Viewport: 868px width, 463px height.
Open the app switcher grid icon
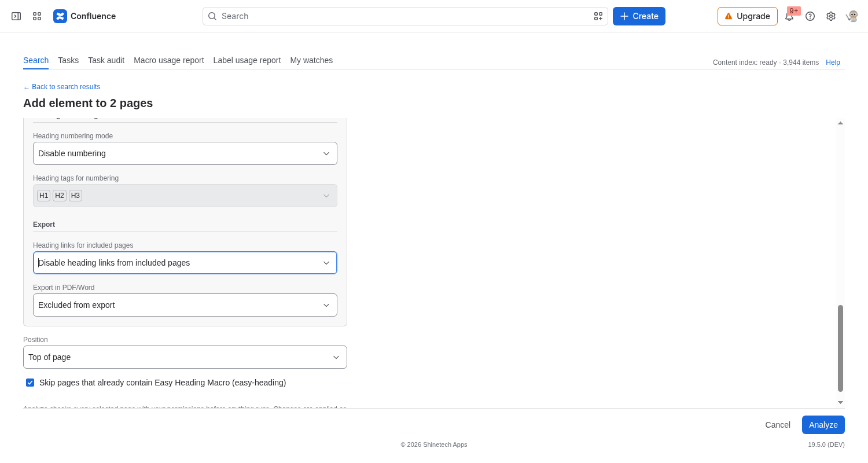(x=37, y=16)
